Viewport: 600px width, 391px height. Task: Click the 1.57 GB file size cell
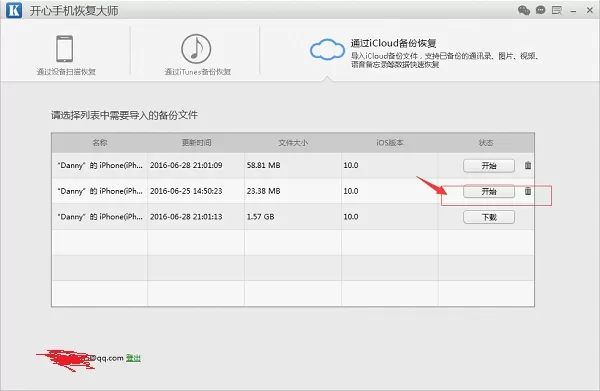tap(261, 217)
